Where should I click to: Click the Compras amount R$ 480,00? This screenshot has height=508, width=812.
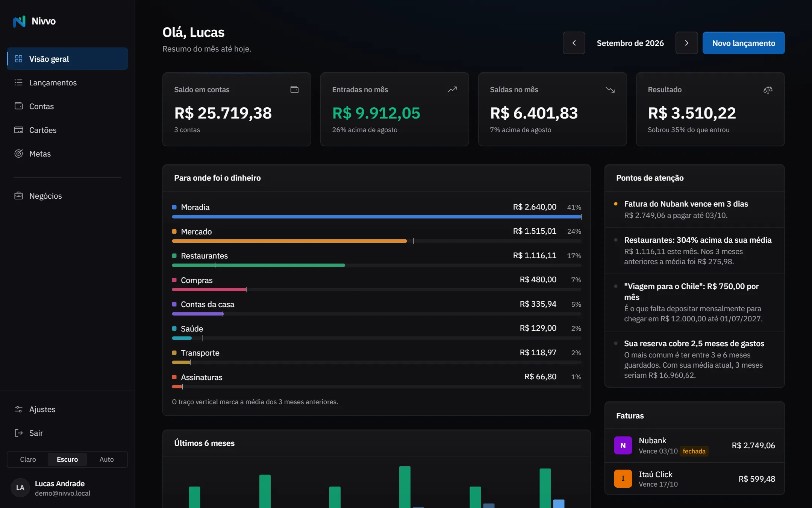538,280
